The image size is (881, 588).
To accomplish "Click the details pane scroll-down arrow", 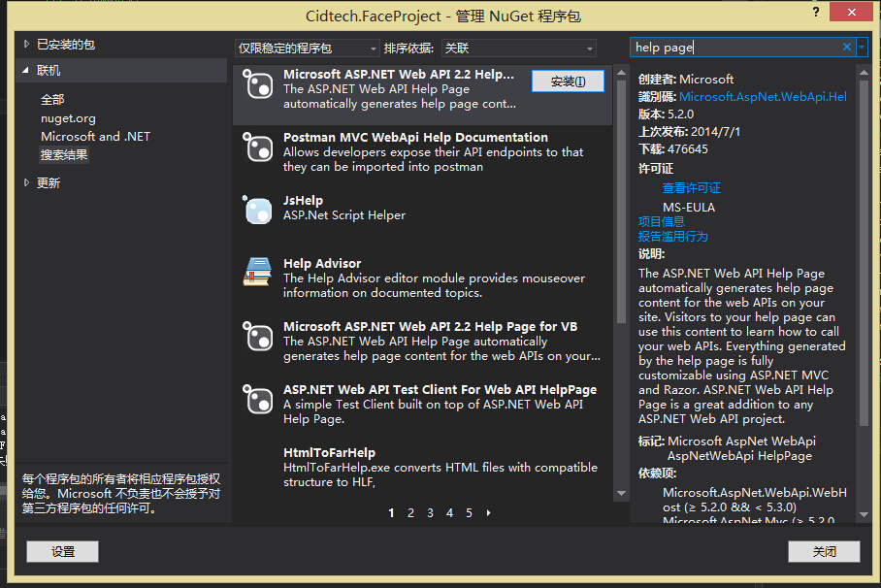I will [864, 514].
